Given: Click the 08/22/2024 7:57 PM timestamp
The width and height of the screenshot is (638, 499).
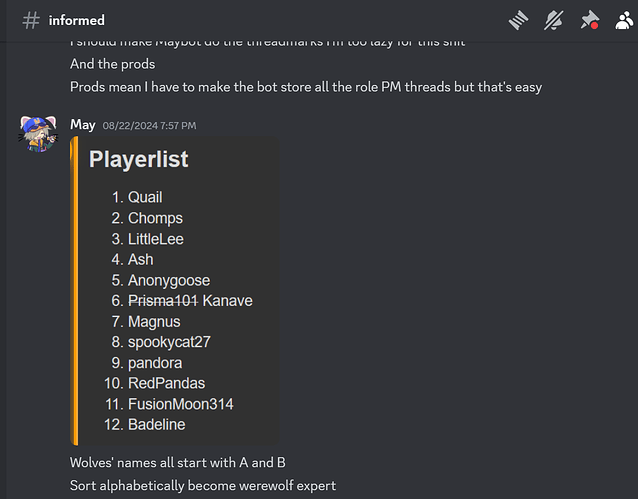Looking at the screenshot, I should click(149, 125).
